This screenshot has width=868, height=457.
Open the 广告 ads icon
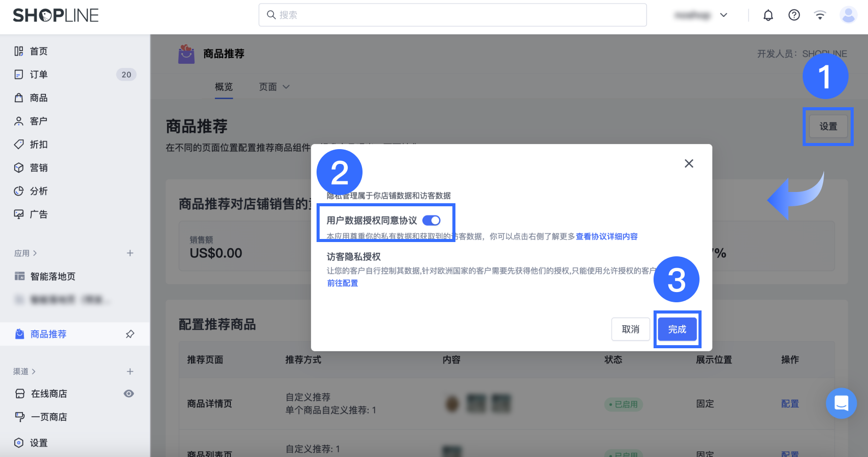[x=19, y=214]
